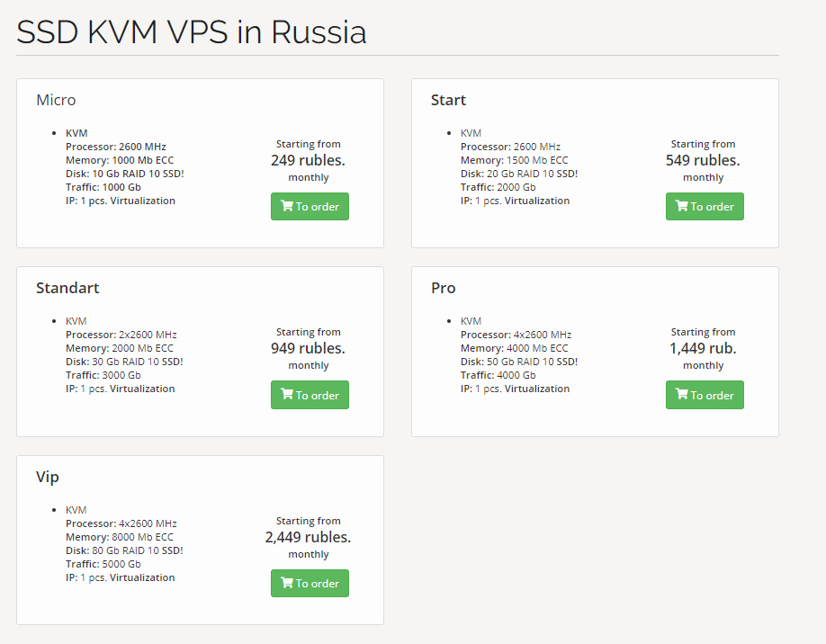Open the KVM link in the Vip card

click(x=76, y=510)
